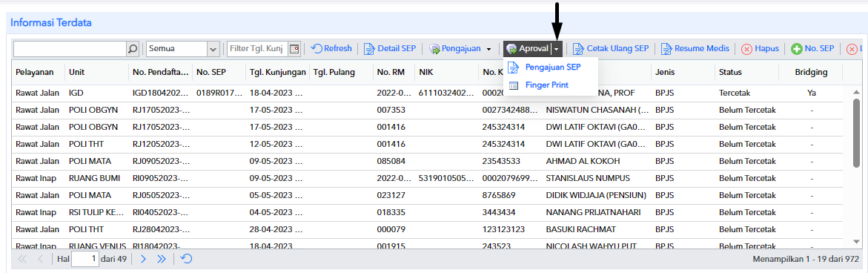The image size is (868, 273).
Task: Expand the Semua filter combo box
Action: [213, 49]
